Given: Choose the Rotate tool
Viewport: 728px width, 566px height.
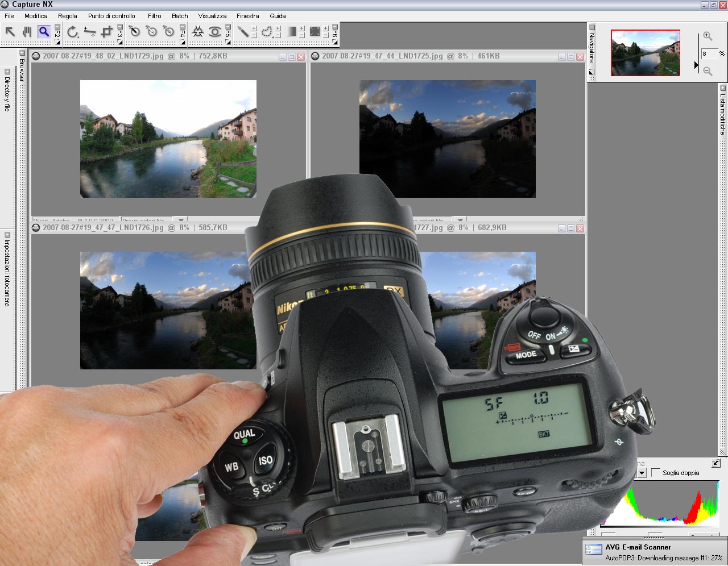Looking at the screenshot, I should coord(72,32).
